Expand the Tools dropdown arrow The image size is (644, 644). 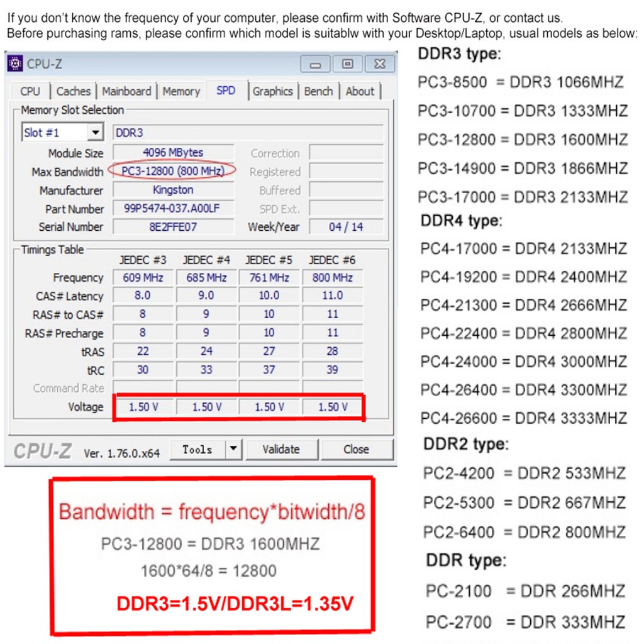pos(233,449)
